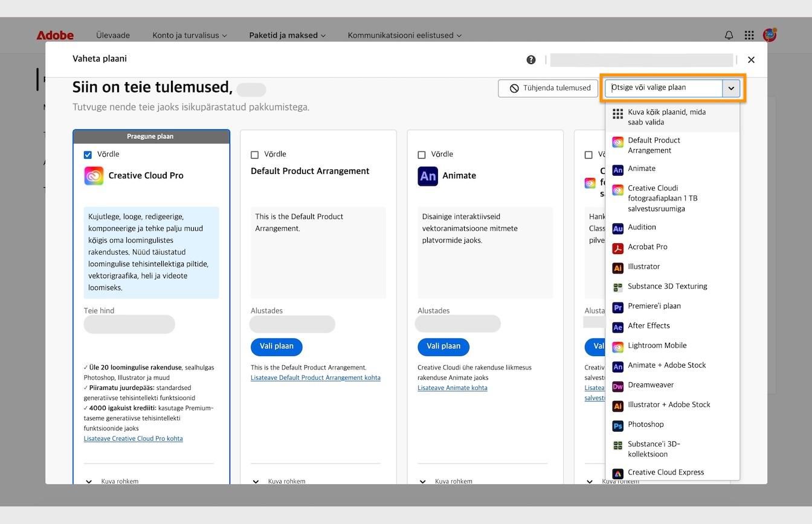Show all selectable plans grid option
The width and height of the screenshot is (812, 524).
click(x=672, y=117)
